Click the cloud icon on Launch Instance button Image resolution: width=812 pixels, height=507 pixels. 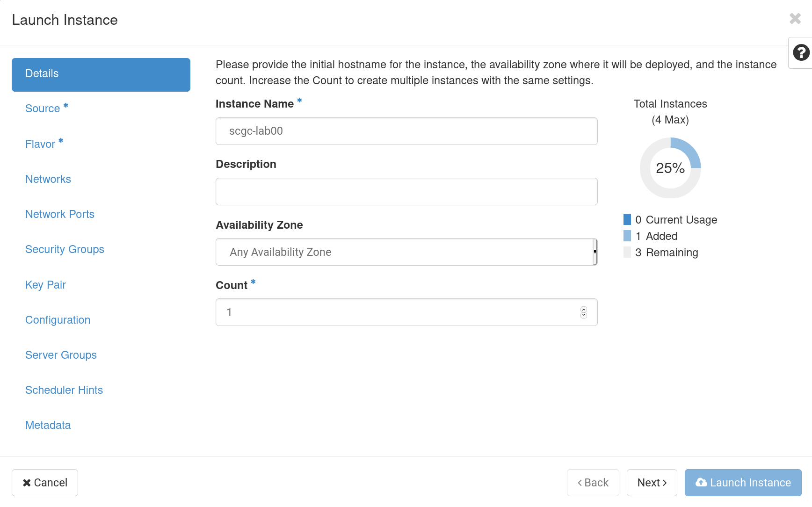coord(701,483)
